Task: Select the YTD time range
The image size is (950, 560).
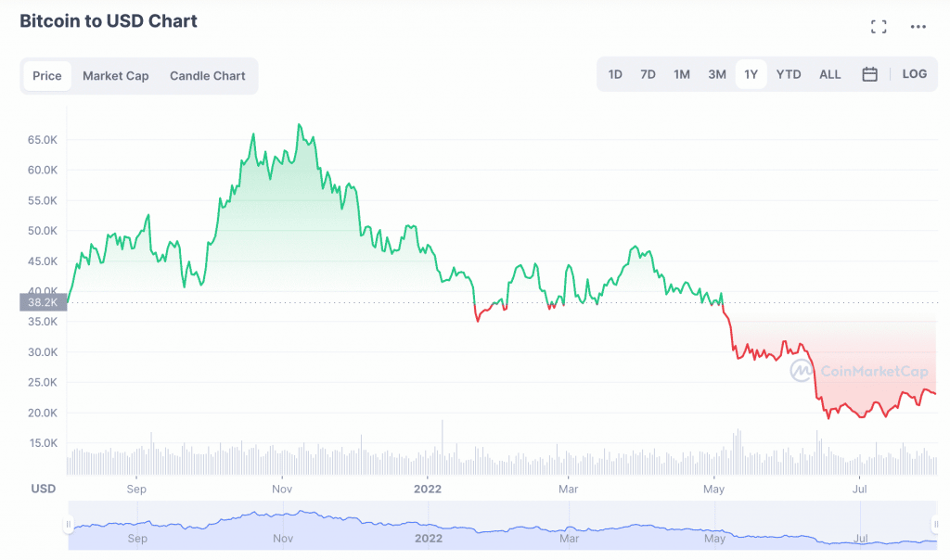Action: pos(789,74)
